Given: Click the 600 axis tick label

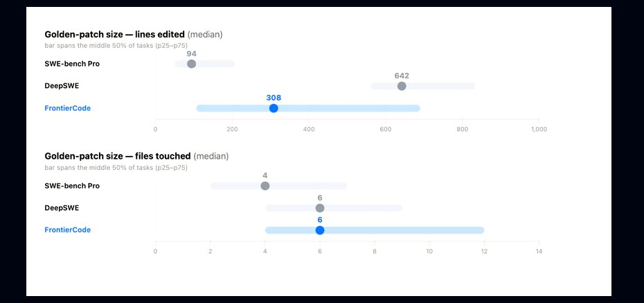Looking at the screenshot, I should click(385, 130).
